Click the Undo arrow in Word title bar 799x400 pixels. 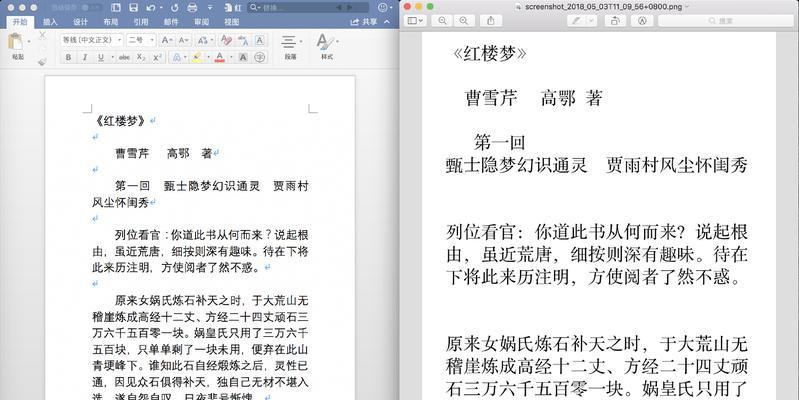coord(150,8)
